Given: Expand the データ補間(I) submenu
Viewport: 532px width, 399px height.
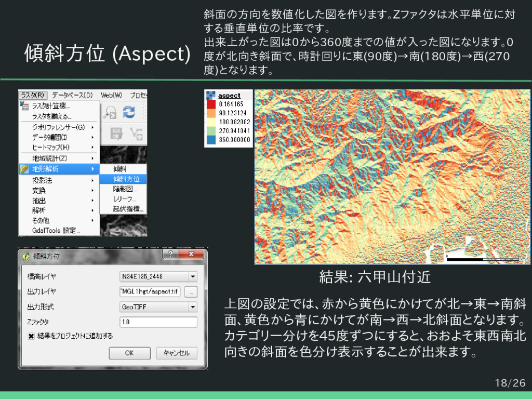Looking at the screenshot, I should [x=59, y=137].
